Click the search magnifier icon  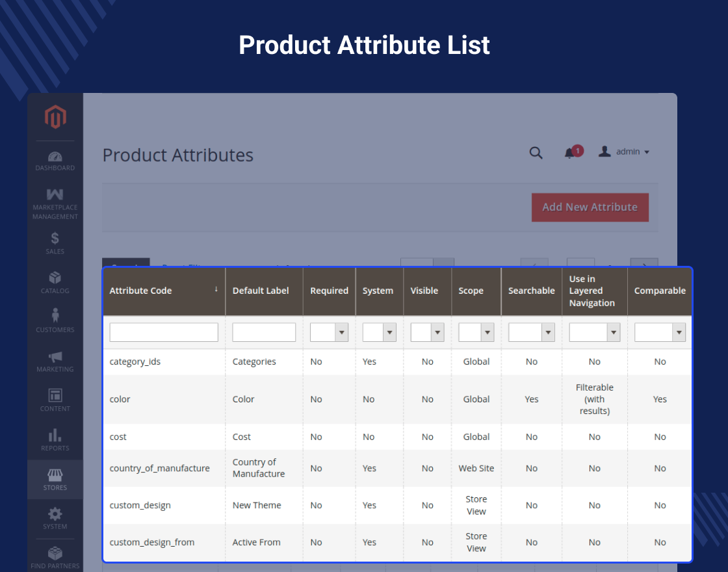pos(536,153)
